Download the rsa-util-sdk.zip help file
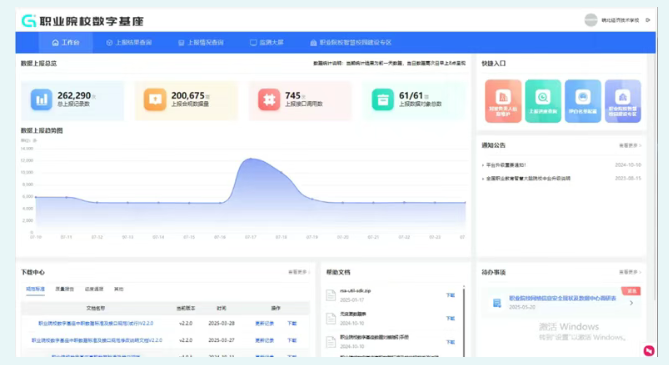 [x=450, y=295]
